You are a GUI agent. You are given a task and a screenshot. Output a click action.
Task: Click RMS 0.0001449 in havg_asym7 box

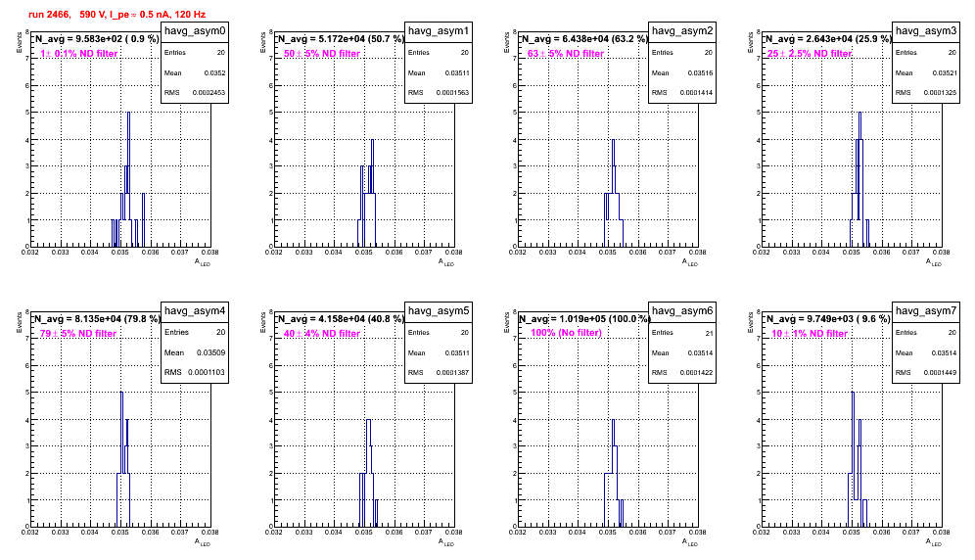[926, 372]
